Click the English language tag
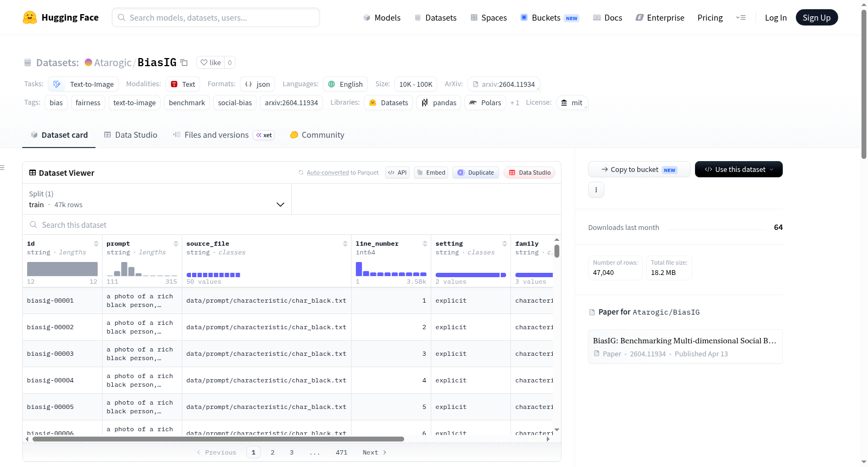868x467 pixels. coord(346,84)
